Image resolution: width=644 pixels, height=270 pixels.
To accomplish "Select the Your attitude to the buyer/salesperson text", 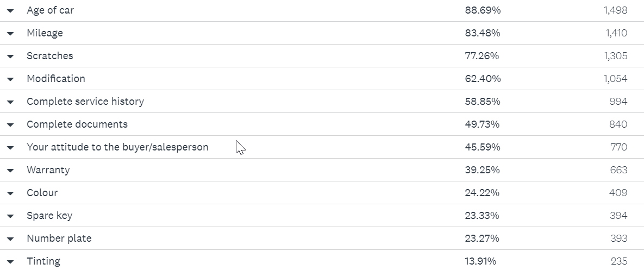I will pos(117,147).
